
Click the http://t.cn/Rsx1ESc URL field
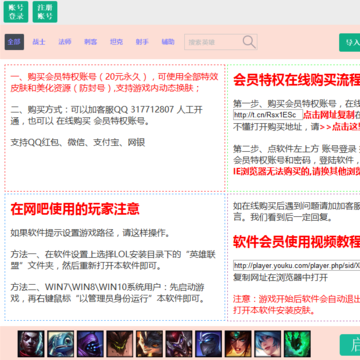268,115
